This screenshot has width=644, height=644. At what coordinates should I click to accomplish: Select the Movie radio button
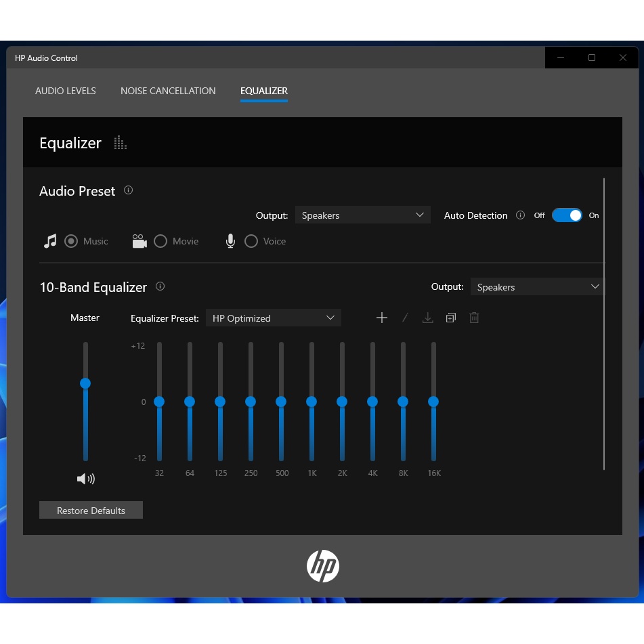[160, 241]
